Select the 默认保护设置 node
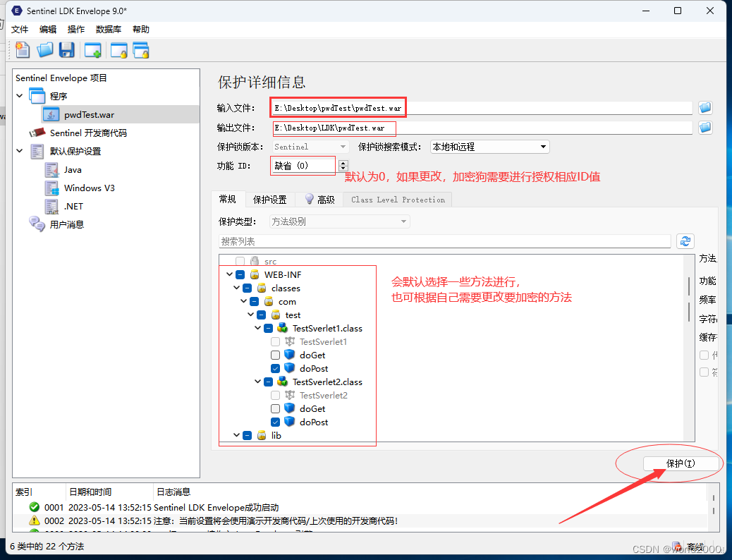Viewport: 732px width, 560px height. tap(75, 152)
